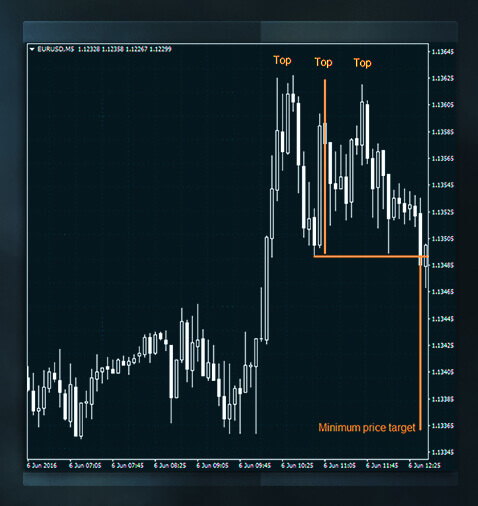Select the orange vertical price target line
Image resolution: width=478 pixels, height=506 pixels.
(x=420, y=343)
